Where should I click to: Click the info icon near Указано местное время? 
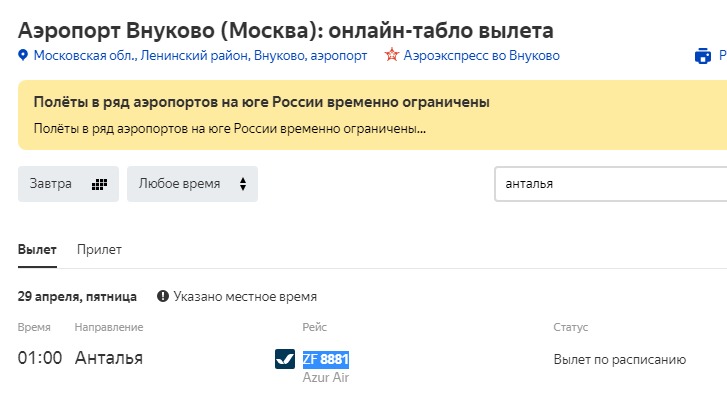click(x=162, y=296)
